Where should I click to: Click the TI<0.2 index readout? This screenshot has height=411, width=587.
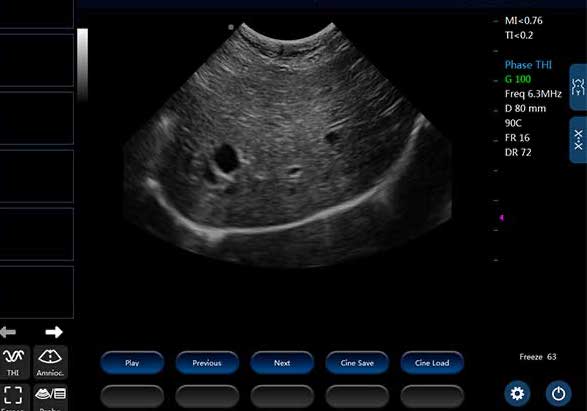[x=518, y=35]
